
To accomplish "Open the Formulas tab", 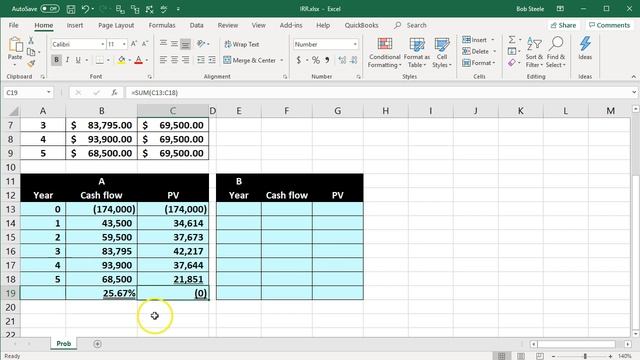I will tap(162, 25).
